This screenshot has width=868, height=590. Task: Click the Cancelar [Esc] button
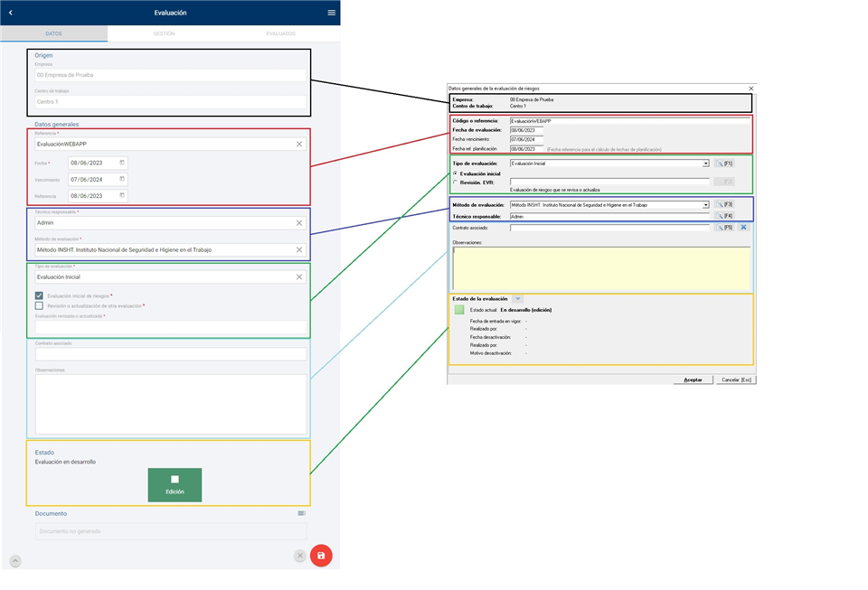pyautogui.click(x=735, y=379)
